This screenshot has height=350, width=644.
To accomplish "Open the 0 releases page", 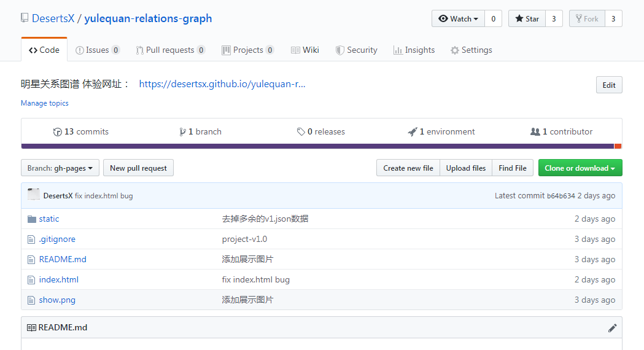I will (320, 131).
